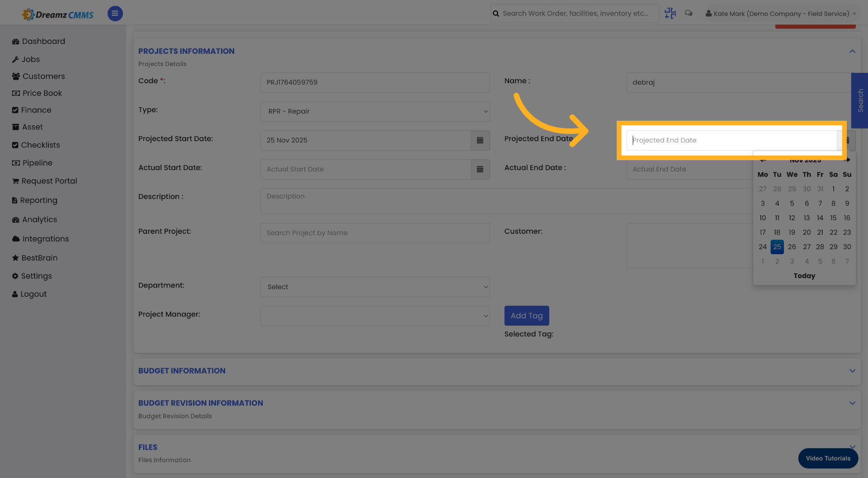The height and width of the screenshot is (478, 868).
Task: Click the Dashboard sidebar icon
Action: click(x=16, y=42)
